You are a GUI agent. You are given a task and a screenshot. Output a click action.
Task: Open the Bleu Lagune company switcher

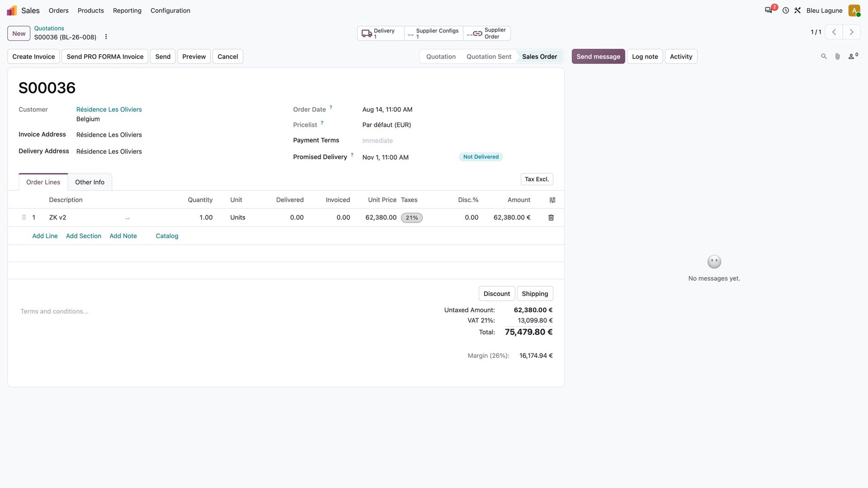click(824, 10)
